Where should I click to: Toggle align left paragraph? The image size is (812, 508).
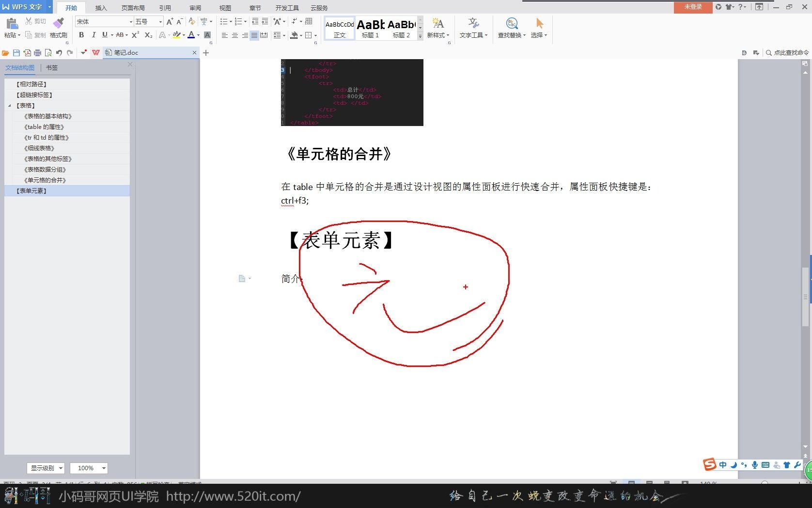coord(225,35)
